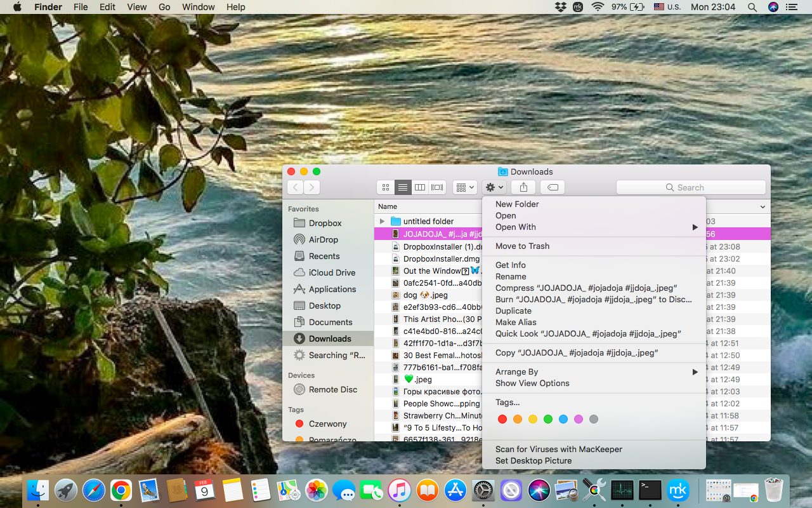812x508 pixels.
Task: Switch to icon view in the toolbar
Action: click(386, 187)
